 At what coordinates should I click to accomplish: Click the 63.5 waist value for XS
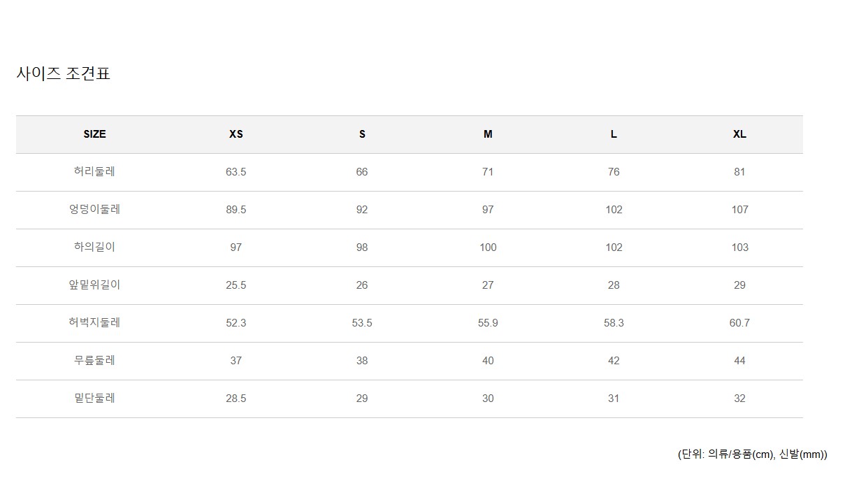coord(236,172)
